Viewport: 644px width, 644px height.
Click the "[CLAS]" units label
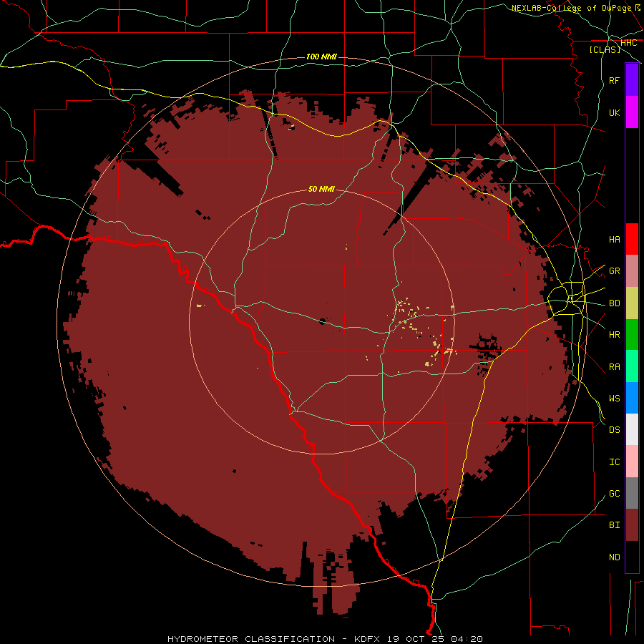(605, 49)
